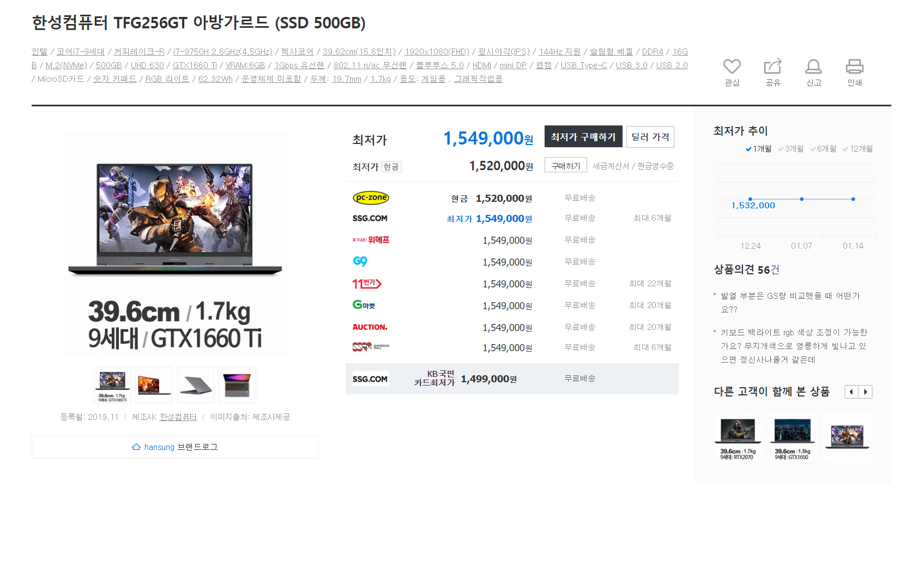Click the 헥사코어 spec link

(x=297, y=51)
